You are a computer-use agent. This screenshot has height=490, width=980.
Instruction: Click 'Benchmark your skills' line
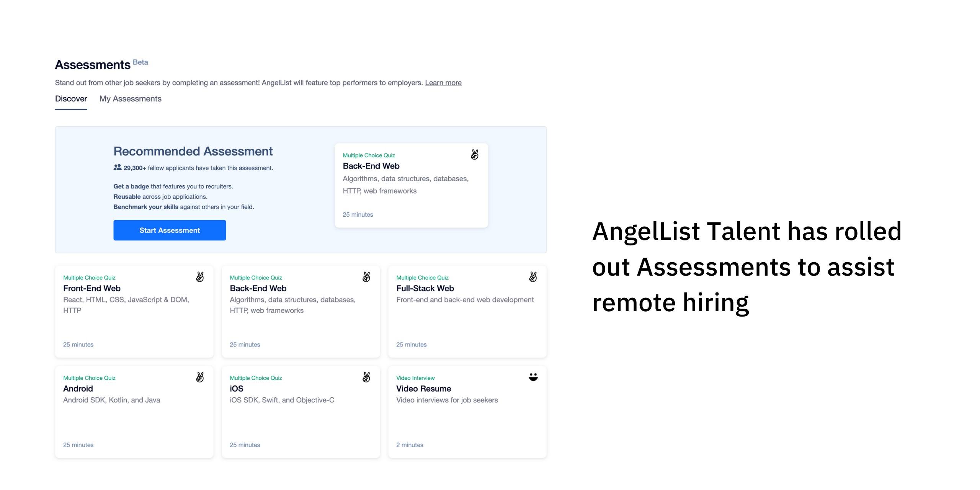point(184,207)
